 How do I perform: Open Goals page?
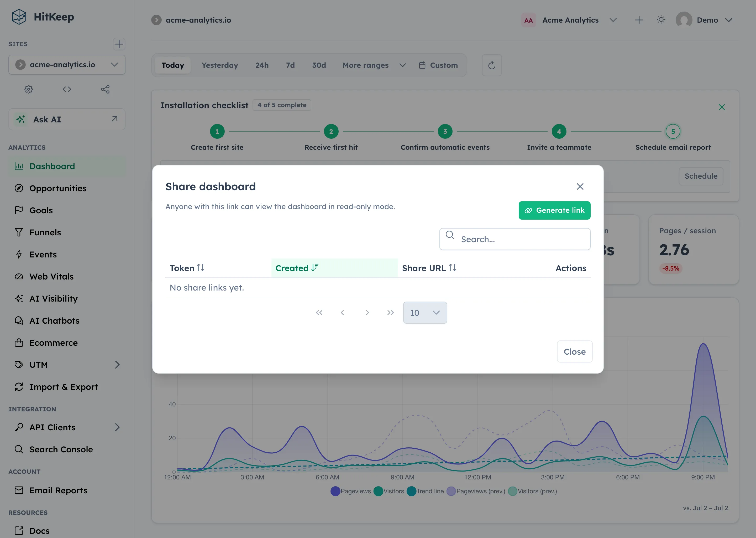click(67, 210)
